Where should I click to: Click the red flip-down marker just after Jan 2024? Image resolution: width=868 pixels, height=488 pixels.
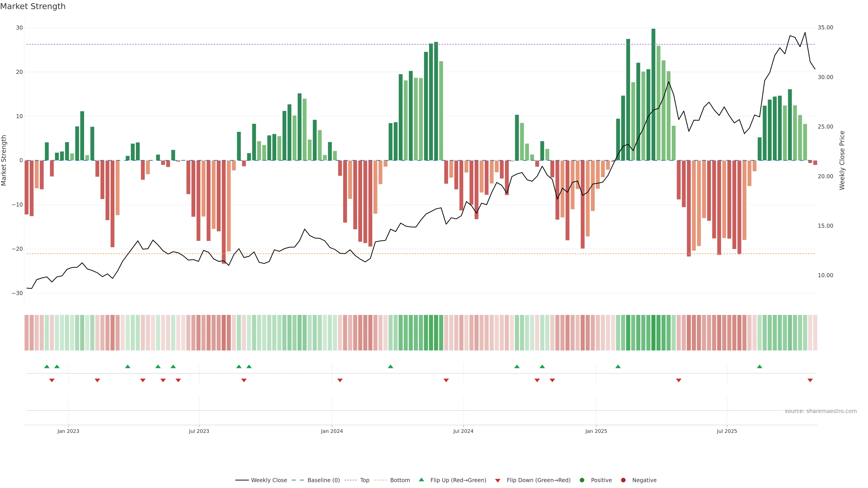340,380
